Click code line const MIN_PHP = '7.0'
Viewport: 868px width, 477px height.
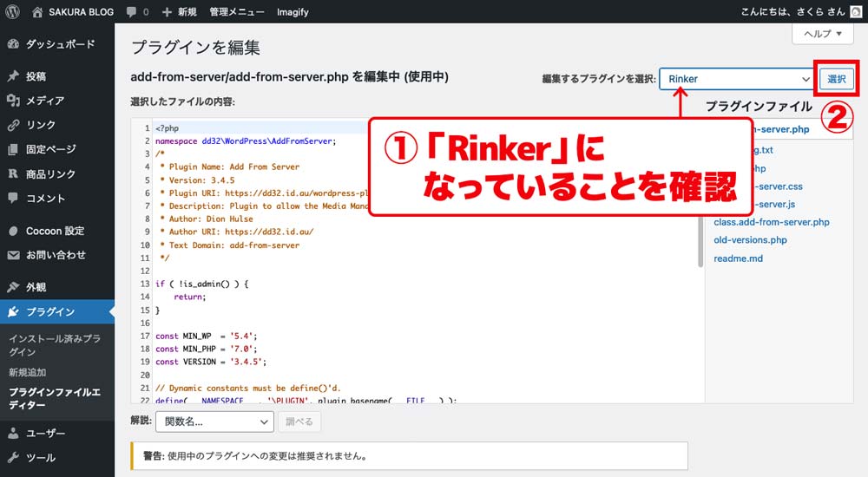coord(206,349)
